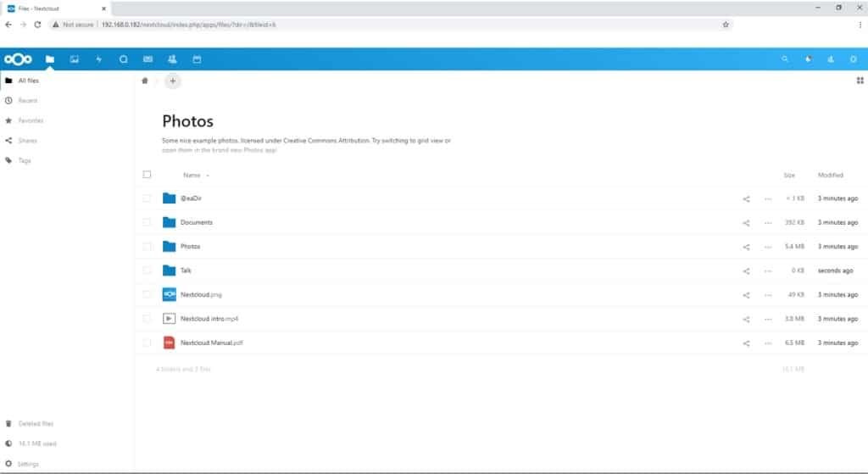Click the search magnifier icon

coord(784,59)
